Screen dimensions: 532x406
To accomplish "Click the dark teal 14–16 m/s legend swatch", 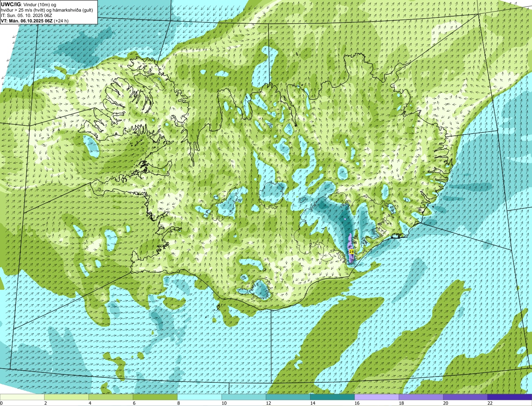I will tap(332, 397).
